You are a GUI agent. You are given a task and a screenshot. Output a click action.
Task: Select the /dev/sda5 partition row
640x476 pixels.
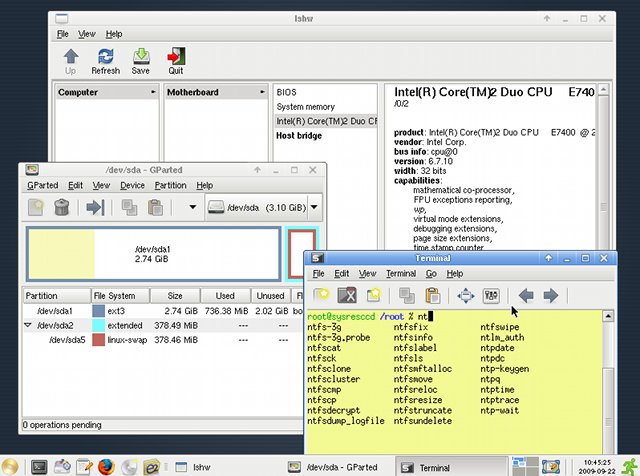(x=162, y=340)
